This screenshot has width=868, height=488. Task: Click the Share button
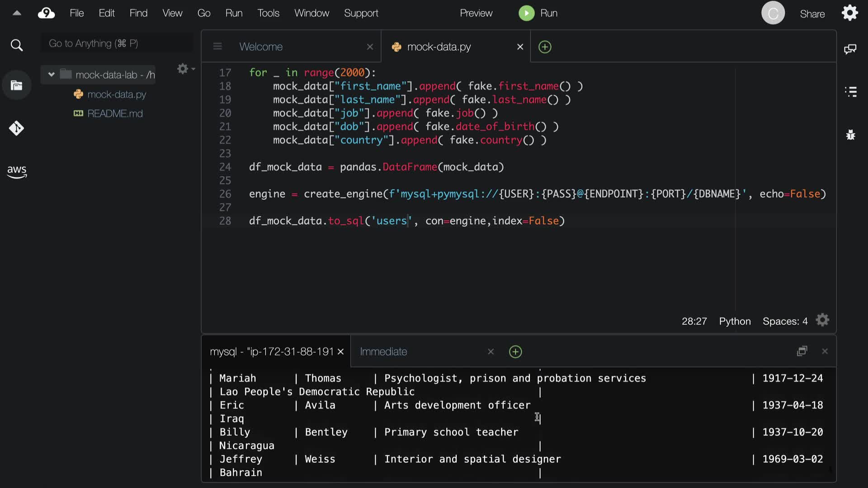(812, 14)
